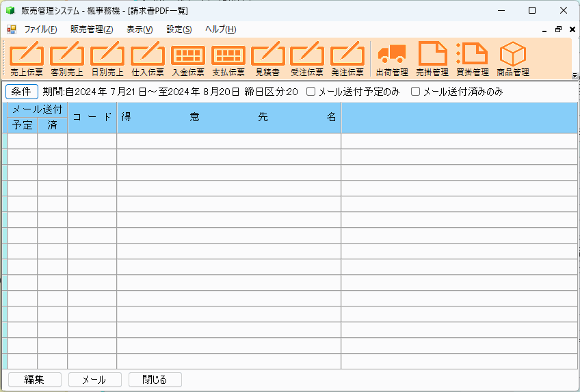580x392 pixels.
Task: Open the 発注伝票 purchase order tool
Action: pyautogui.click(x=347, y=59)
